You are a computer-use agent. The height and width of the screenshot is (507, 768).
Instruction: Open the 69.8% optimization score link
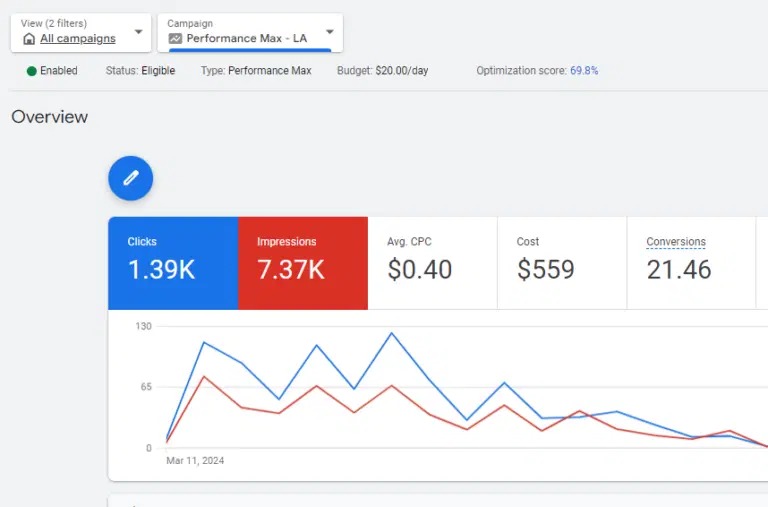(x=584, y=71)
